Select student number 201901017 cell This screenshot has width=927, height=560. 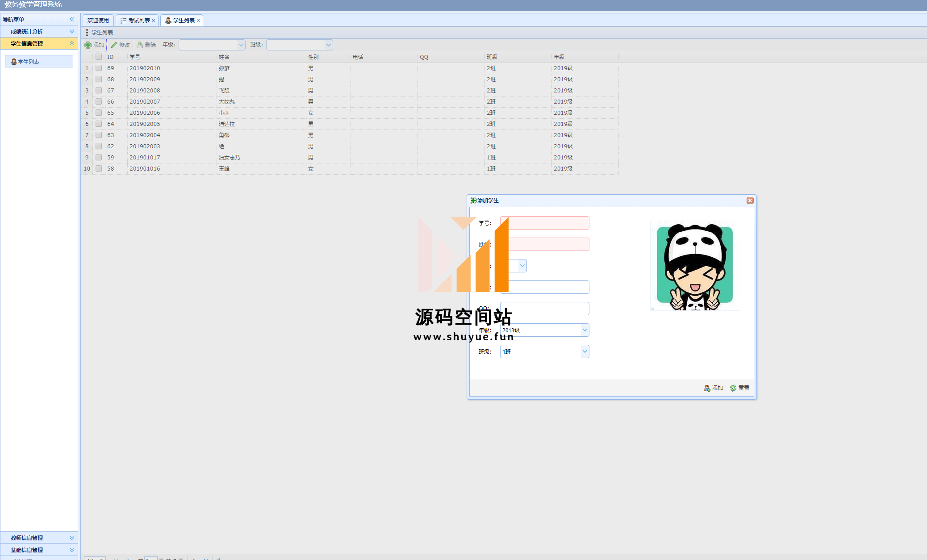(x=172, y=158)
